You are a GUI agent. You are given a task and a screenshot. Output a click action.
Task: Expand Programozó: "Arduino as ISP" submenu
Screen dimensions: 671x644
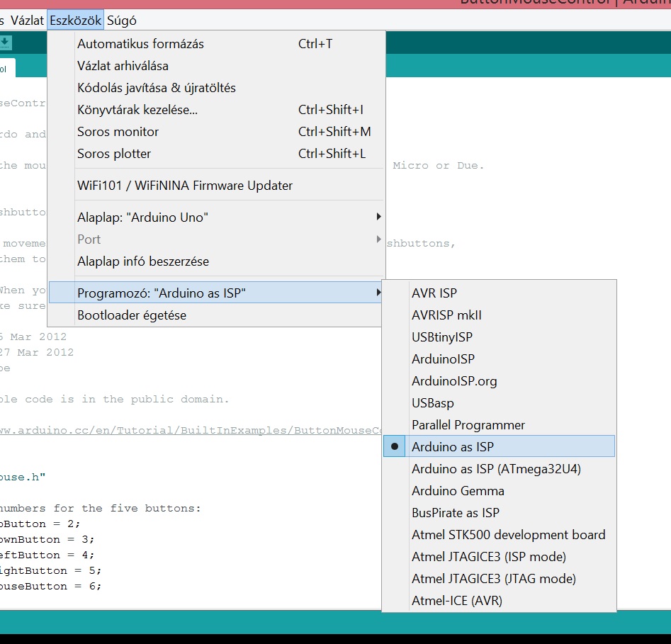pos(215,293)
